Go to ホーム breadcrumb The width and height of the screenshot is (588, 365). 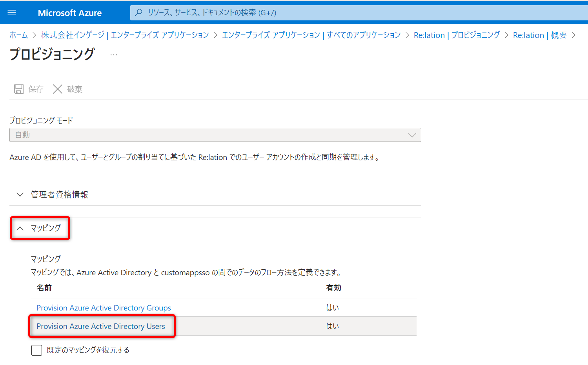[x=18, y=35]
